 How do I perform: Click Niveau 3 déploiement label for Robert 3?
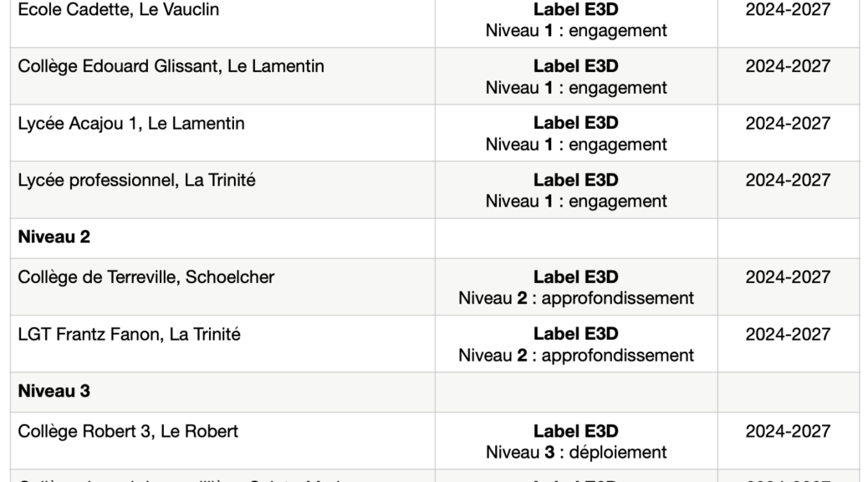point(575,452)
